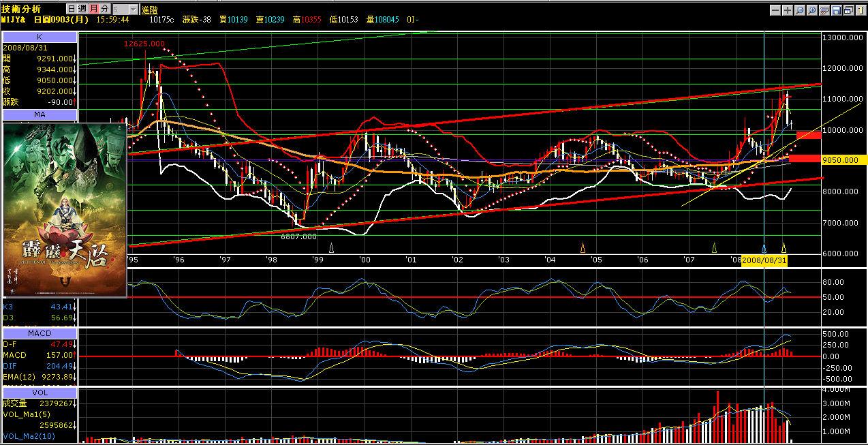This screenshot has width=868, height=445.
Task: Select the eraser tool icon
Action: 824,10
